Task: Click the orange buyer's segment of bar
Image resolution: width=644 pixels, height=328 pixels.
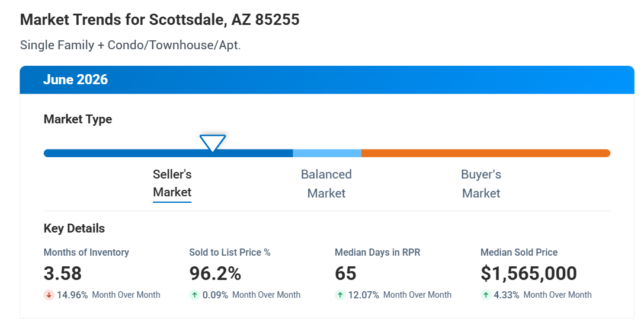Action: click(486, 153)
